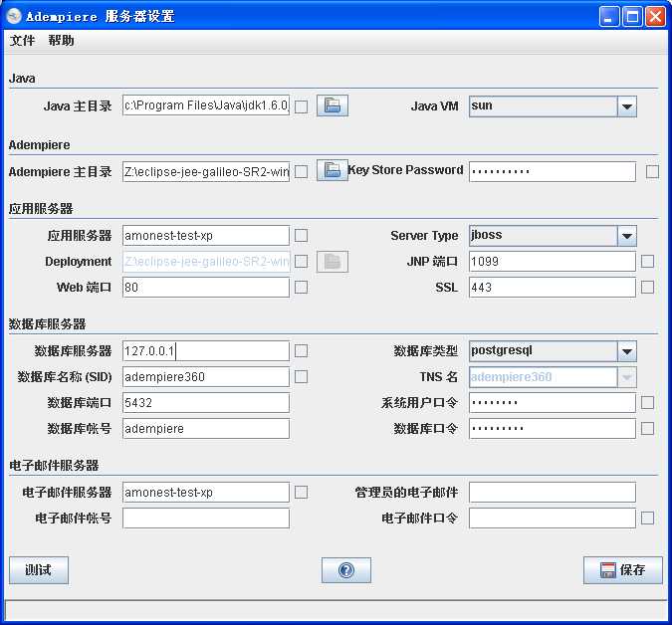Click the 电子邮件口令 field
672x625 pixels.
[x=553, y=518]
